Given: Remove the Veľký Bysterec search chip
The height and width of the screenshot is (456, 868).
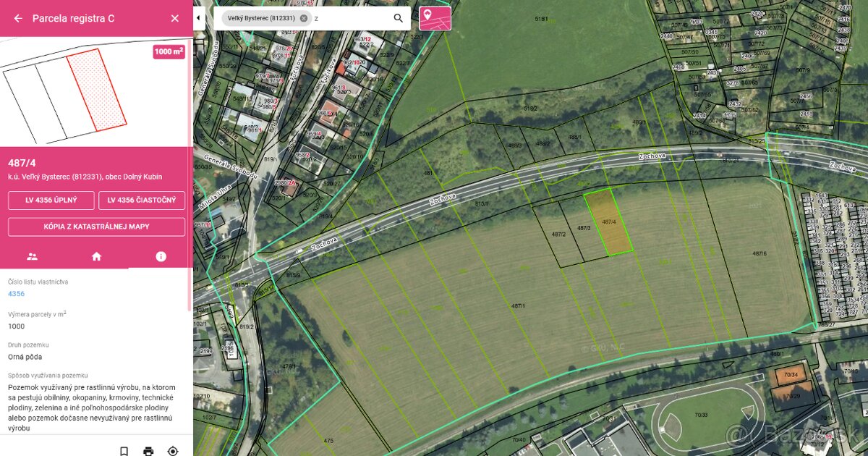Looking at the screenshot, I should pos(304,18).
